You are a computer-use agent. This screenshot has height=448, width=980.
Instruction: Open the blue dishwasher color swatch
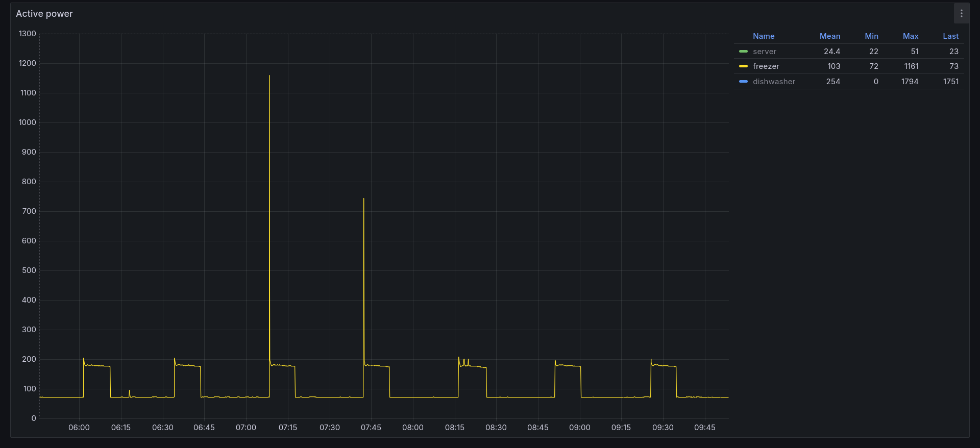743,82
